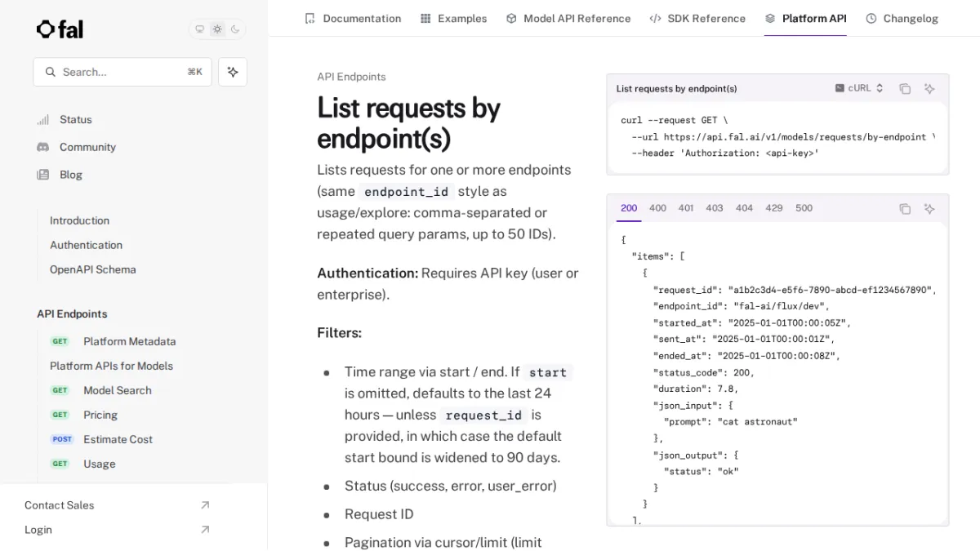The width and height of the screenshot is (980, 551).
Task: Click Login link
Action: pyautogui.click(x=38, y=530)
